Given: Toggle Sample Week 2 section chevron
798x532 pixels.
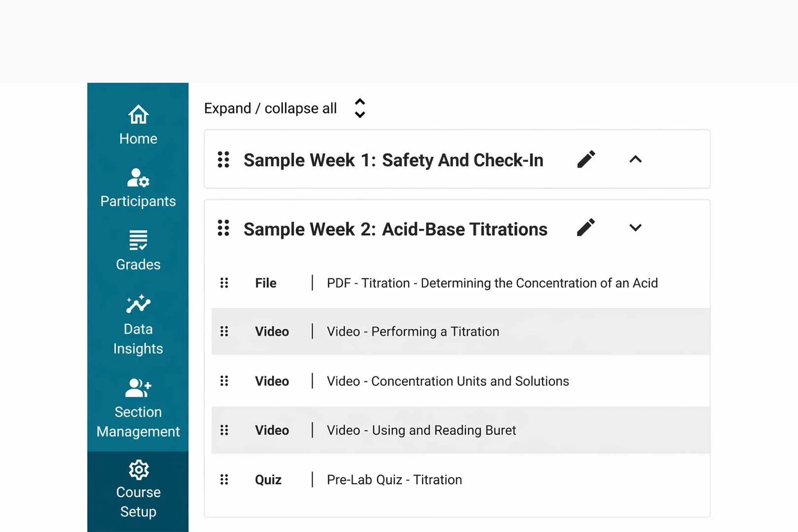Looking at the screenshot, I should (635, 228).
